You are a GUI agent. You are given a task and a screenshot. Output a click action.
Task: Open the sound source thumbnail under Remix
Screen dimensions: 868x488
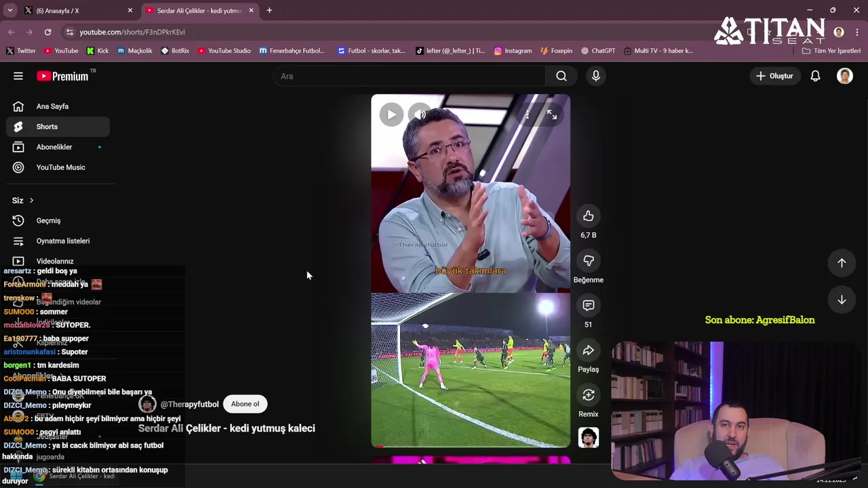tap(589, 438)
